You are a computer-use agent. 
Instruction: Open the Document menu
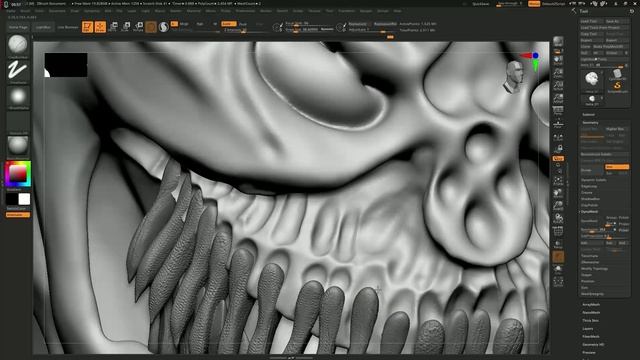pyautogui.click(x=57, y=11)
